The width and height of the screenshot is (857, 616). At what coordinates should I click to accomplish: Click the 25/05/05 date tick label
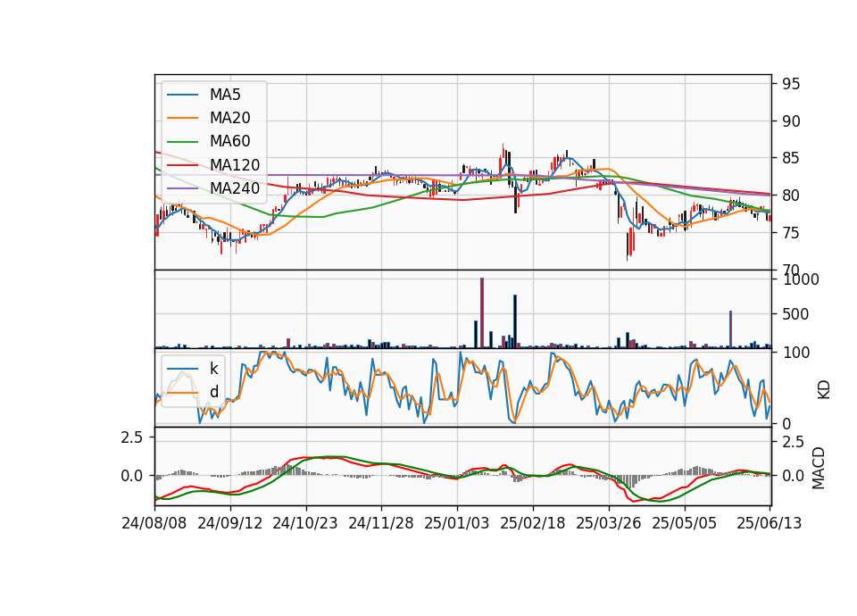(684, 523)
